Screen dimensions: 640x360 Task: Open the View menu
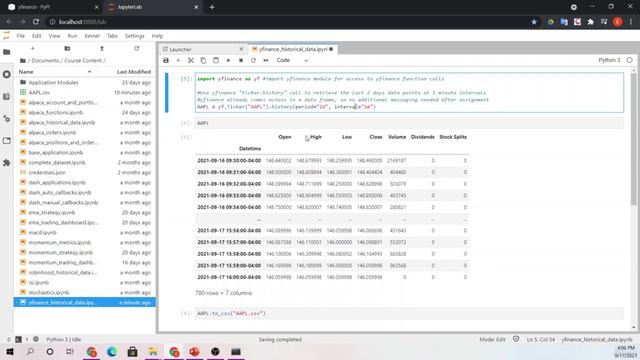coord(54,36)
